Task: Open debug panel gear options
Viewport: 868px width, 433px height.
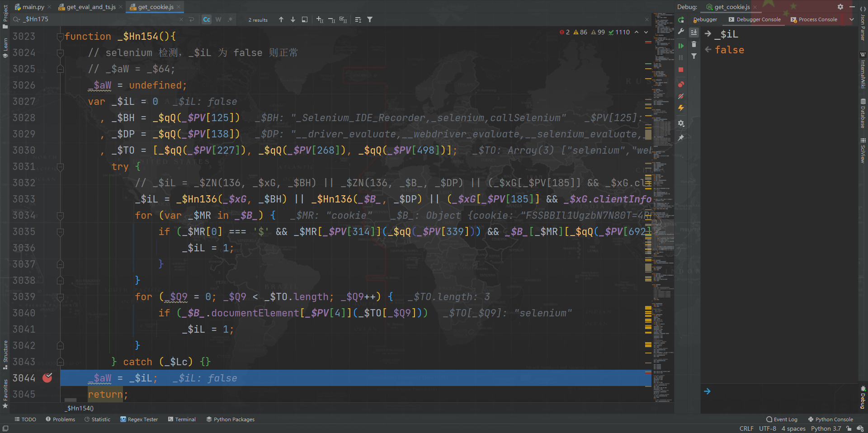Action: coord(681,123)
